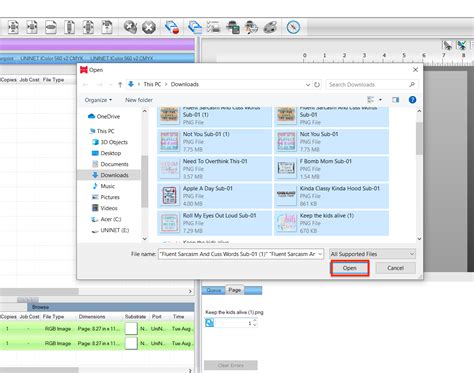Click the gray X icon with wrench
The image size is (474, 373).
tap(130, 27)
